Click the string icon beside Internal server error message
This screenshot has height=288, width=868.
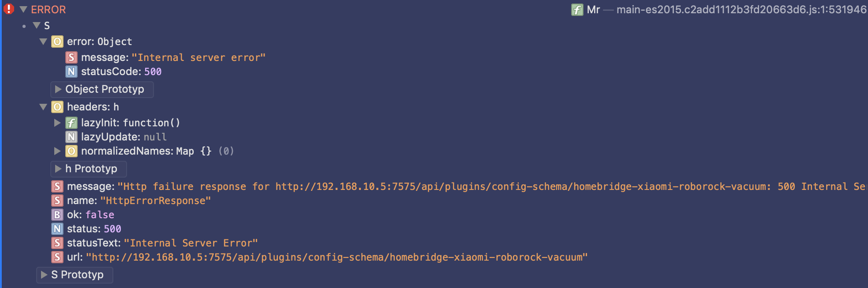tap(71, 57)
